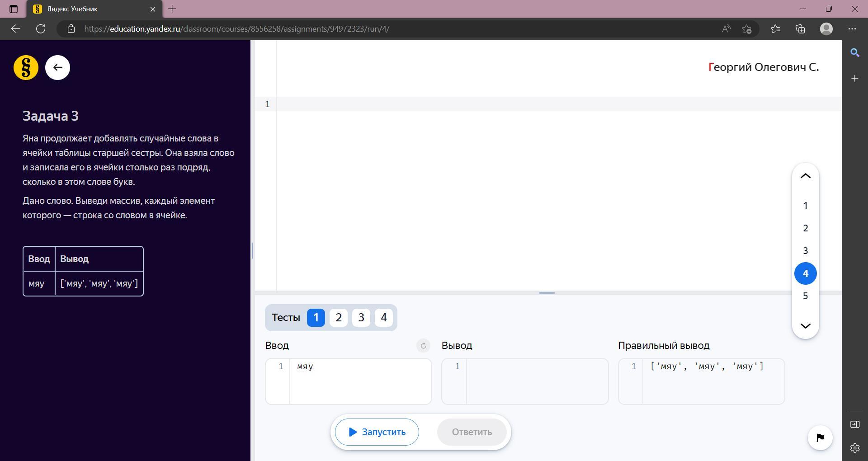Viewport: 868px width, 461px height.
Task: Open the Favorites list icon
Action: pos(775,29)
